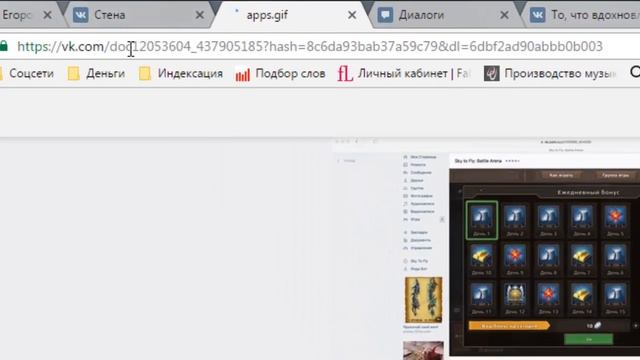Click the День 13 red star reward
640x360 pixels.
click(x=548, y=298)
